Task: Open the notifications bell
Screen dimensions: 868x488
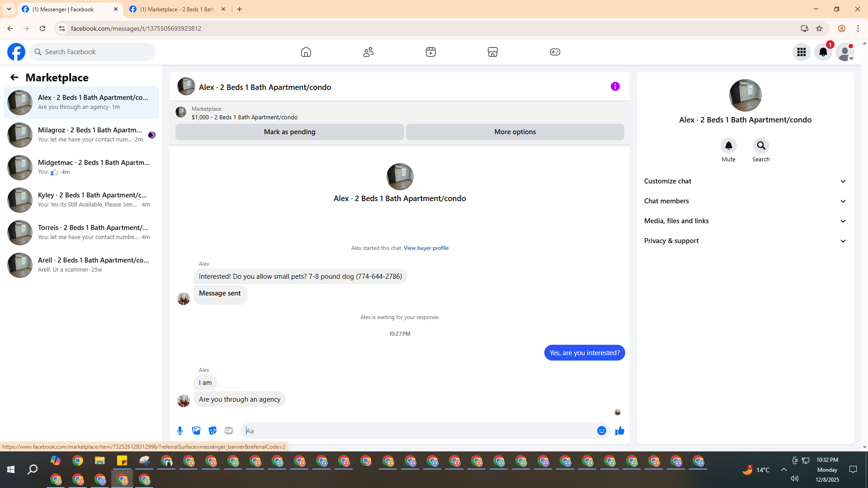Action: 823,52
